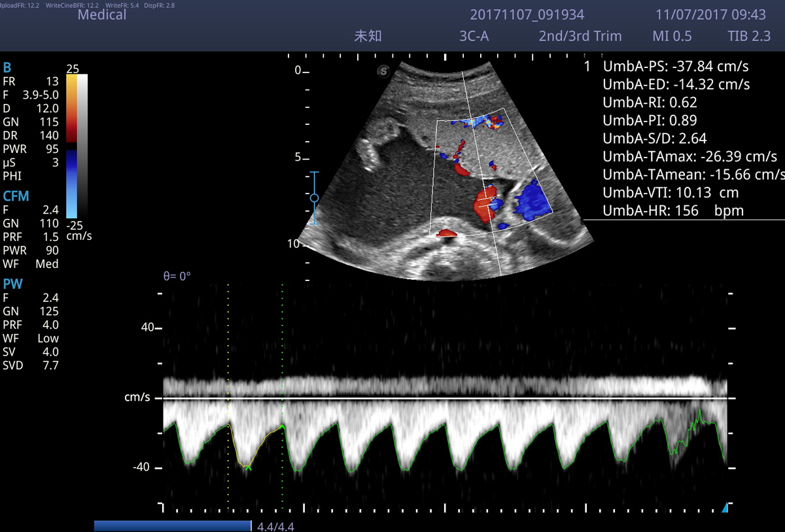The height and width of the screenshot is (532, 785).
Task: Click the exam ID 20171107_091934
Action: point(527,14)
